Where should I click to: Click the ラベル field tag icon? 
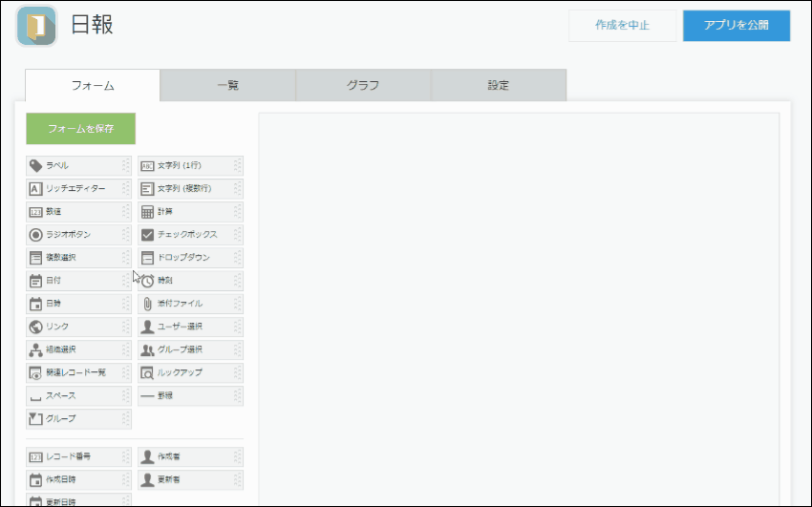(x=36, y=166)
